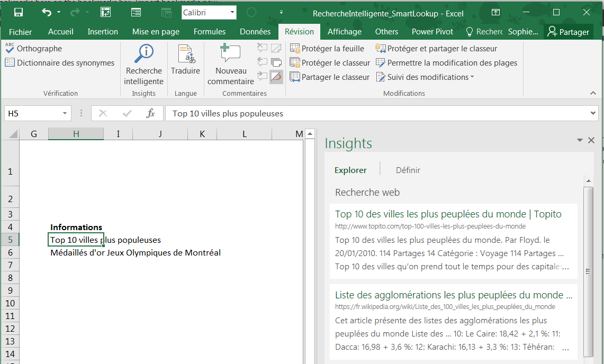Click Protéger la feuille
Viewport: 604px width, 364px height.
pos(327,49)
